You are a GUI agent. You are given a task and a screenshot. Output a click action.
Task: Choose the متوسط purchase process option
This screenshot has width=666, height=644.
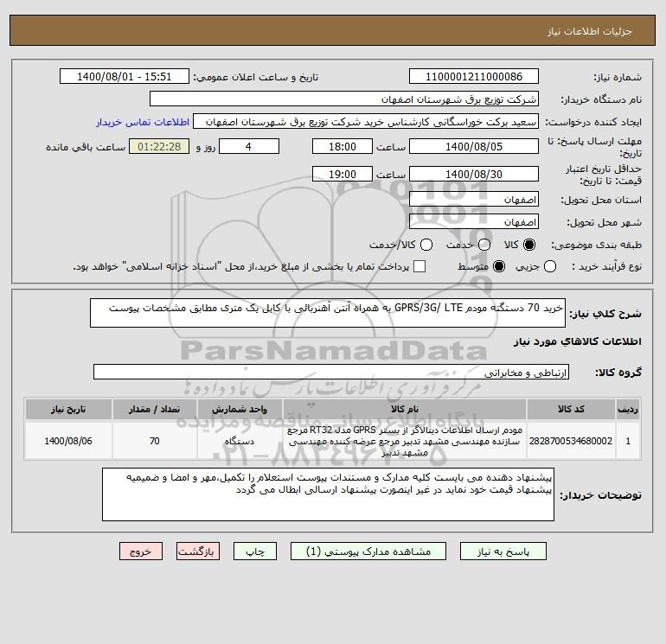[x=499, y=266]
